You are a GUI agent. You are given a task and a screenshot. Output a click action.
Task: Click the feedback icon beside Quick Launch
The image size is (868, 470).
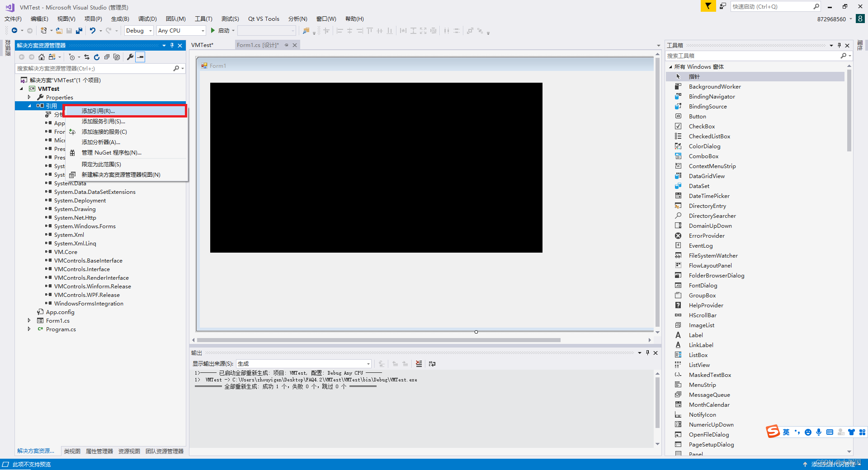click(722, 6)
